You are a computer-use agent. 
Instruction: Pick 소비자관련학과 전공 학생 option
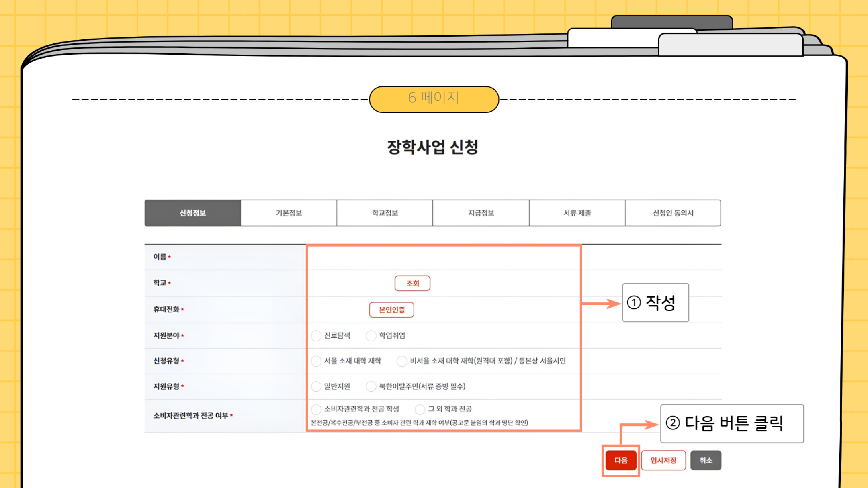[316, 409]
